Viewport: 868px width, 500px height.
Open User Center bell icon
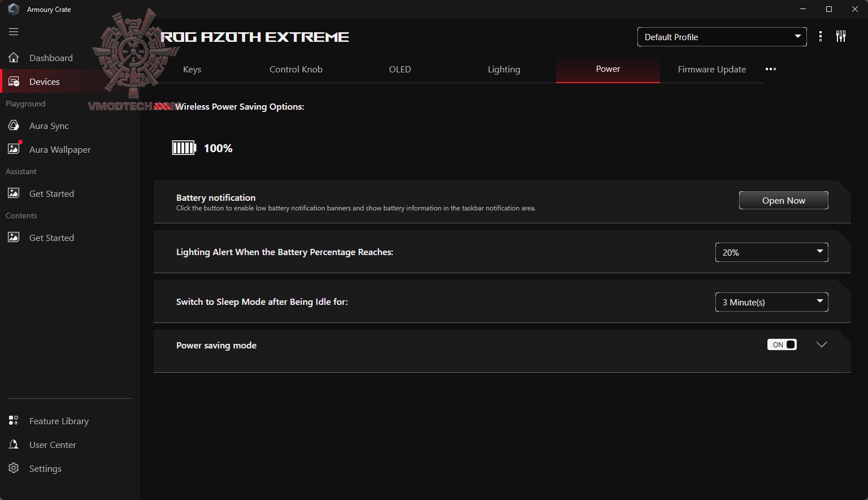coord(14,445)
